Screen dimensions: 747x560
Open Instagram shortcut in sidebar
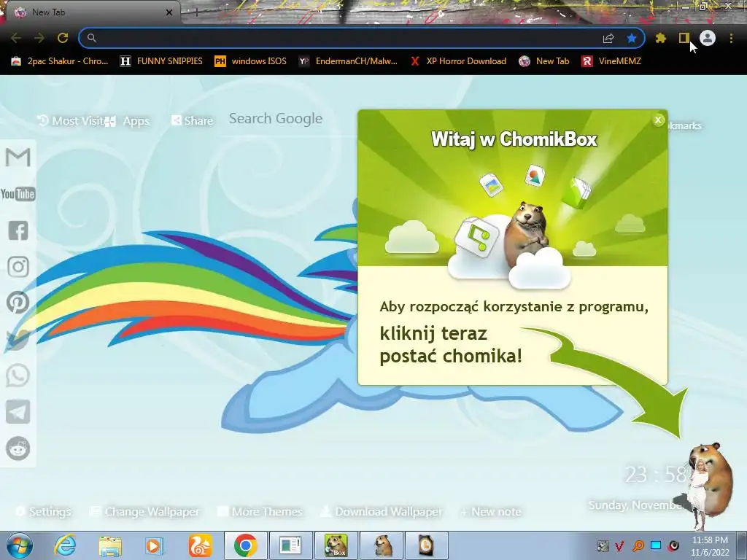click(x=18, y=267)
